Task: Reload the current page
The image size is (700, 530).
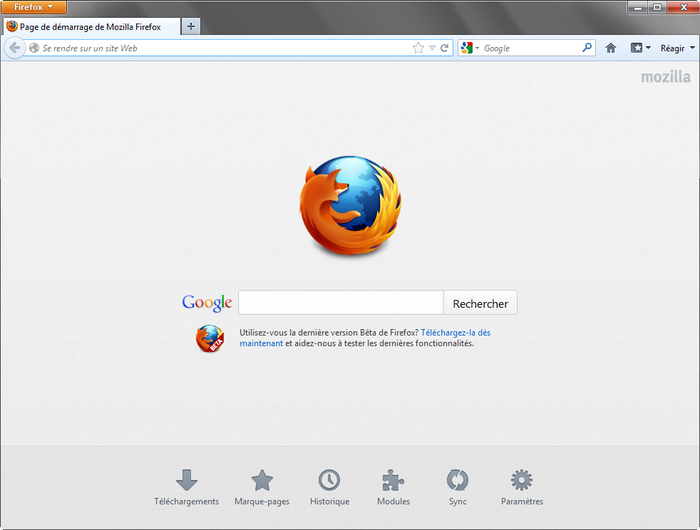Action: coord(445,48)
